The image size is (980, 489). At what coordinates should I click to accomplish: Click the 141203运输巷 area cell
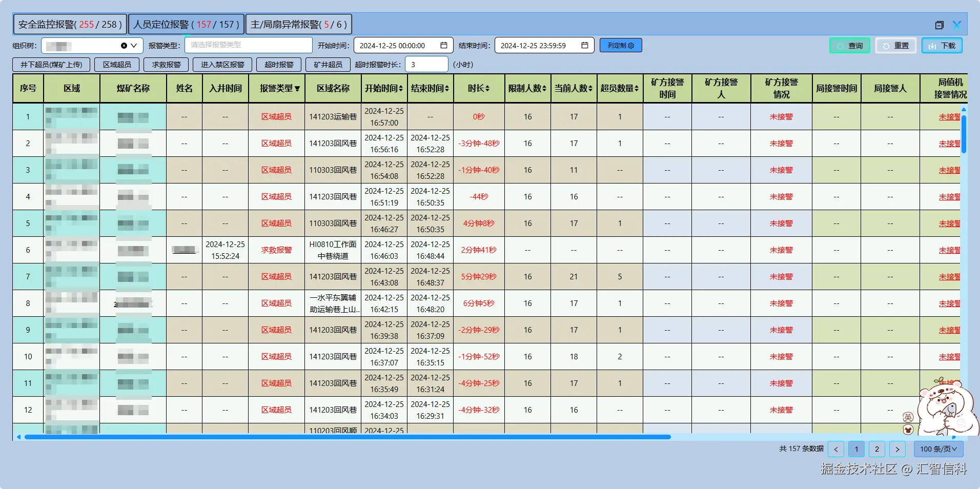[x=333, y=117]
